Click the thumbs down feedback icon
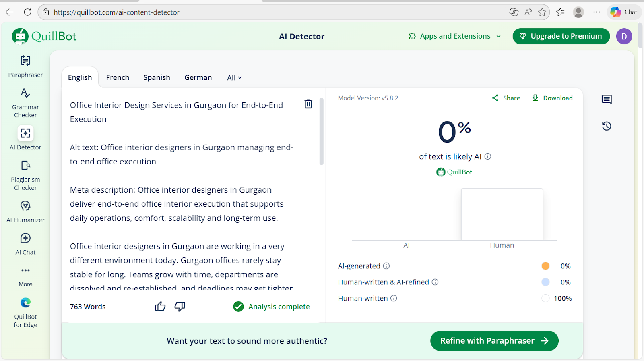This screenshot has height=361, width=644. 180,307
